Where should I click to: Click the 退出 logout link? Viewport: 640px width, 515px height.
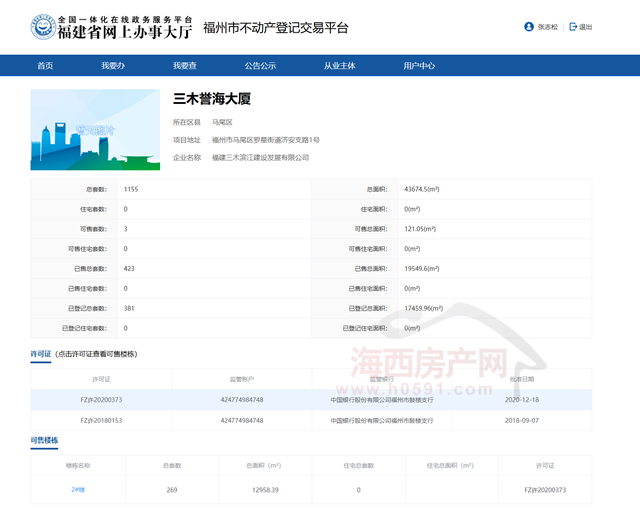pos(585,27)
